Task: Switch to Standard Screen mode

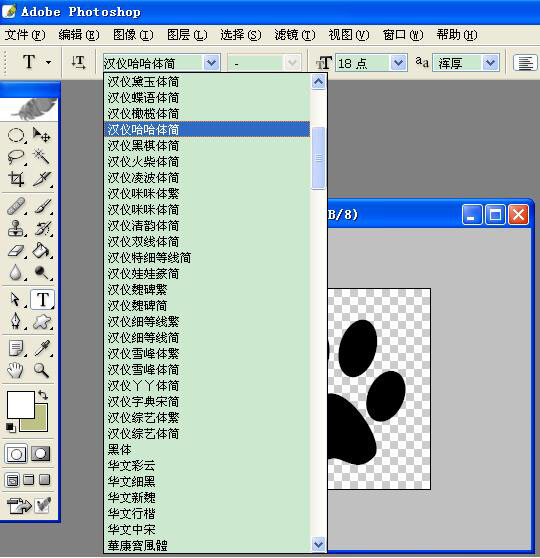Action: click(x=12, y=480)
